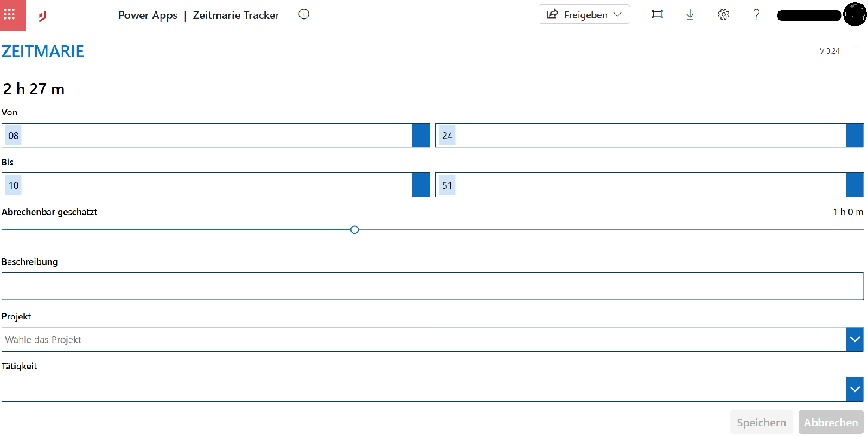868x437 pixels.
Task: Open settings via the gear icon
Action: click(724, 15)
